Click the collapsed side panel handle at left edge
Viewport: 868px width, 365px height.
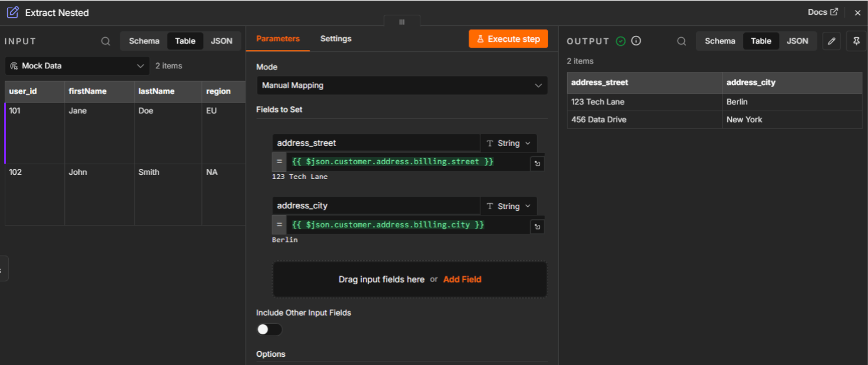(4, 269)
